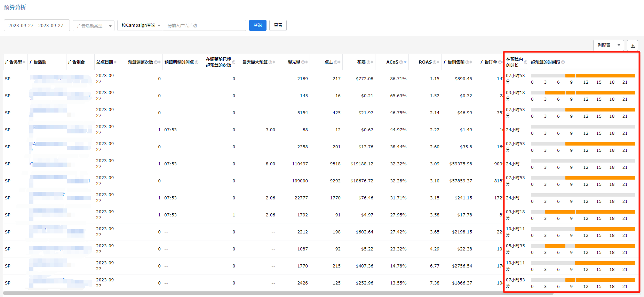Screen dimensions: 644x297
Task: Show help icon beside 超预算的时间段 header
Action: click(563, 62)
